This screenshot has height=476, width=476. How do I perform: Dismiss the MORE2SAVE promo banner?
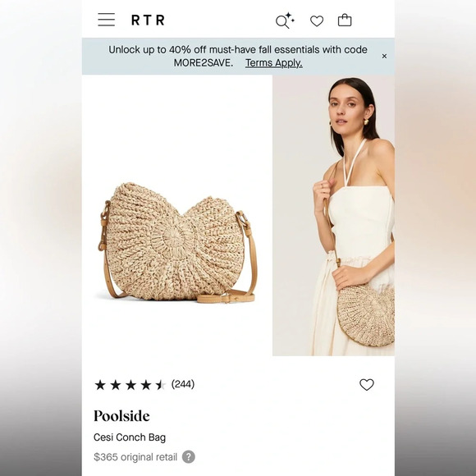tap(384, 56)
